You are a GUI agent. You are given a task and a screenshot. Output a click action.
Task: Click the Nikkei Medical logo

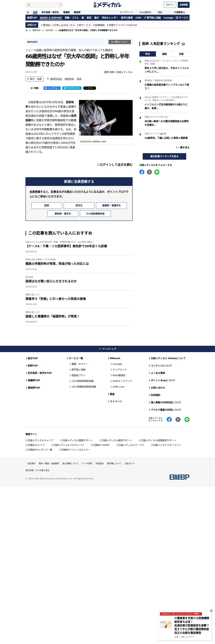point(107,5)
